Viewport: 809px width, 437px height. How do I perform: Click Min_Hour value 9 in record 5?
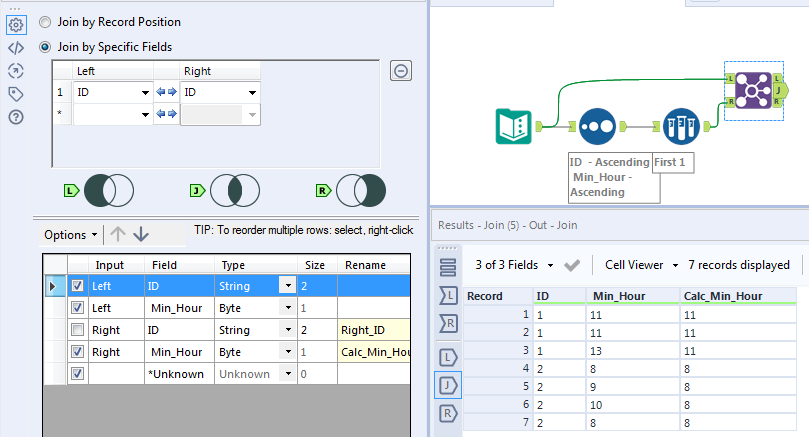633,387
